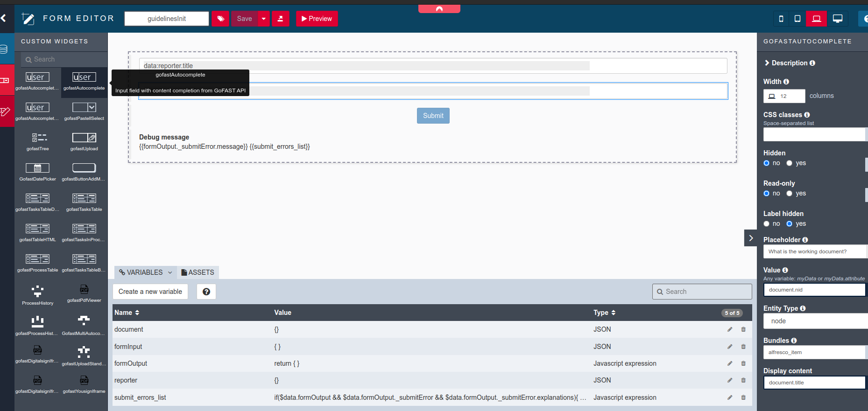Delete the submit_errors_list variable trash icon
868x411 pixels.
coord(743,397)
